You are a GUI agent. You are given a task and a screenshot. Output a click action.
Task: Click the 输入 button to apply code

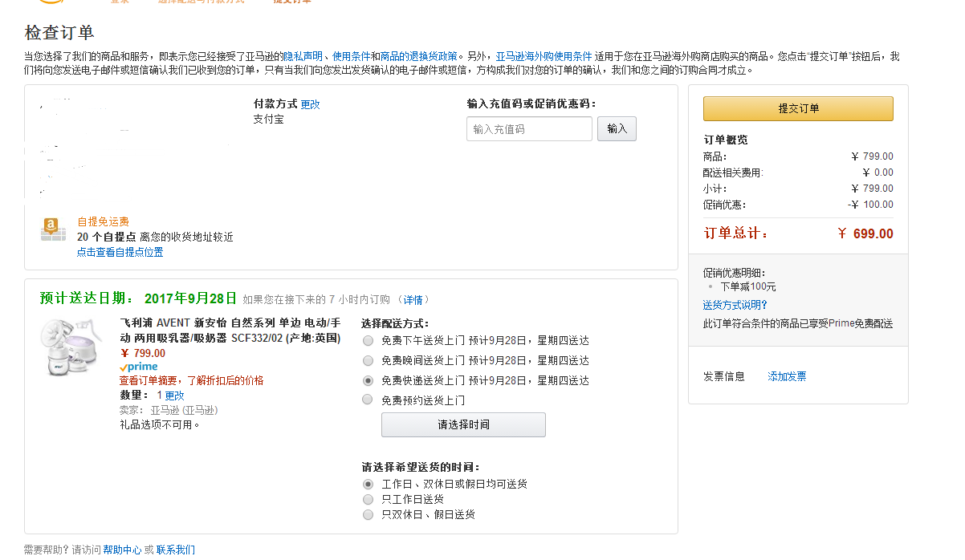point(617,128)
